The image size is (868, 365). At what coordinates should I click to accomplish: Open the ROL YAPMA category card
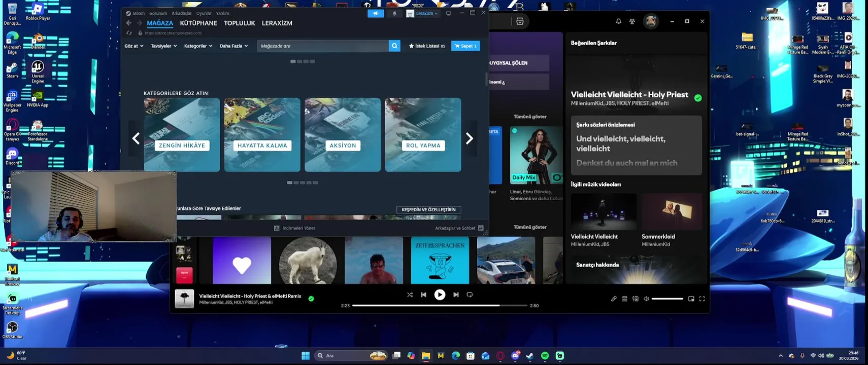pos(423,135)
